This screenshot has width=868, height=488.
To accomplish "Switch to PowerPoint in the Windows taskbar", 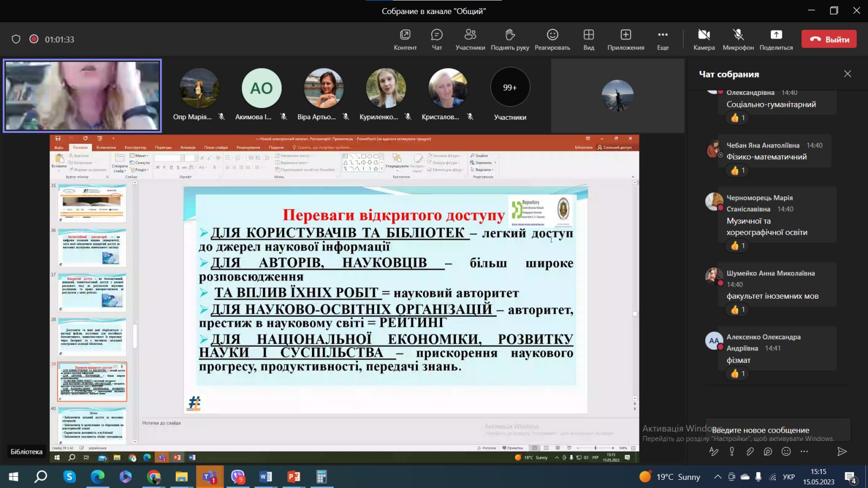I will click(x=293, y=477).
